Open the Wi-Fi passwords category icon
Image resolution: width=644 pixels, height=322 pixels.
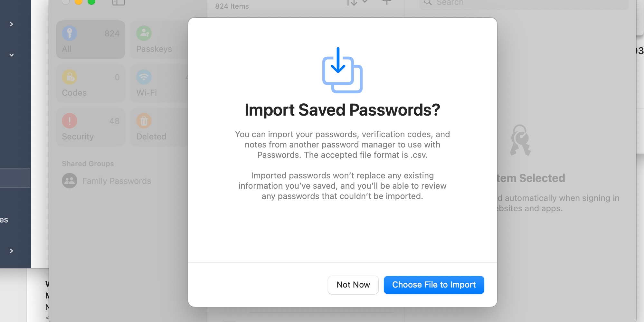[145, 77]
